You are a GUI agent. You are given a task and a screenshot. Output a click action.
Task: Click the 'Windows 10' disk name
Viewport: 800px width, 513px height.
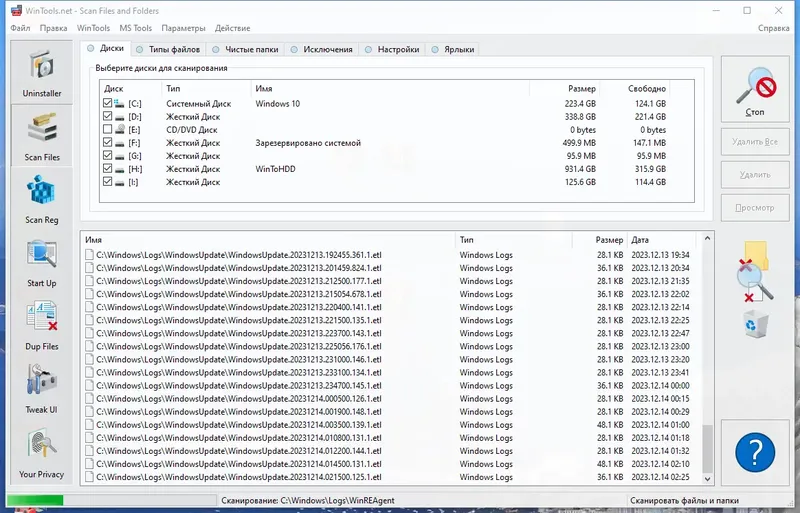[278, 104]
